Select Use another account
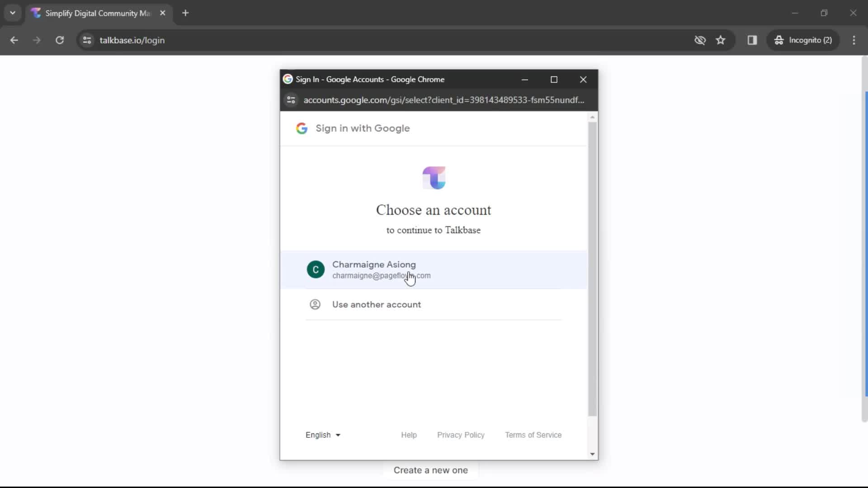 click(377, 305)
